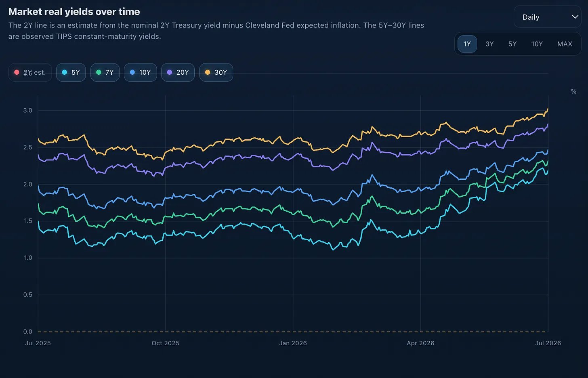This screenshot has width=588, height=378.
Task: Select the 1Y time range tab
Action: coord(467,44)
